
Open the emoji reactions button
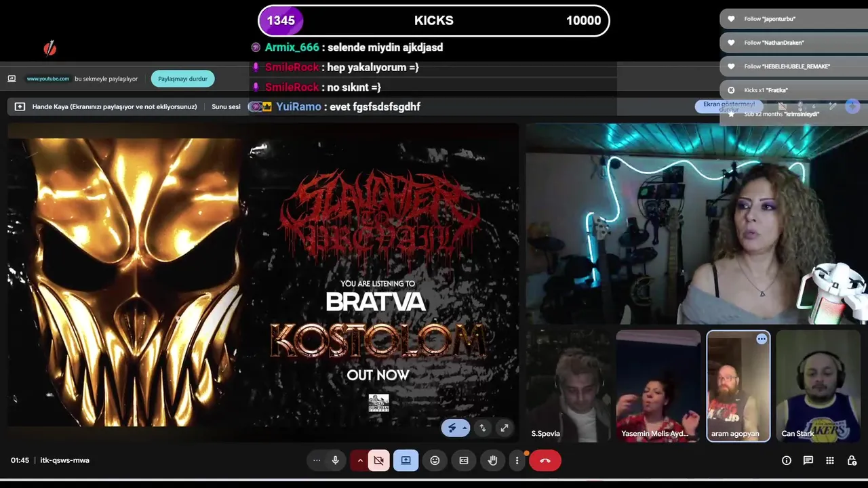coord(435,460)
